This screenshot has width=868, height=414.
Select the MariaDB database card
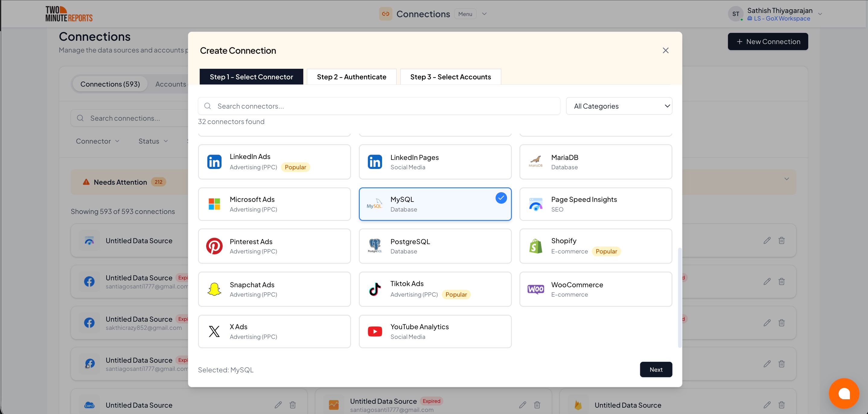pos(595,162)
